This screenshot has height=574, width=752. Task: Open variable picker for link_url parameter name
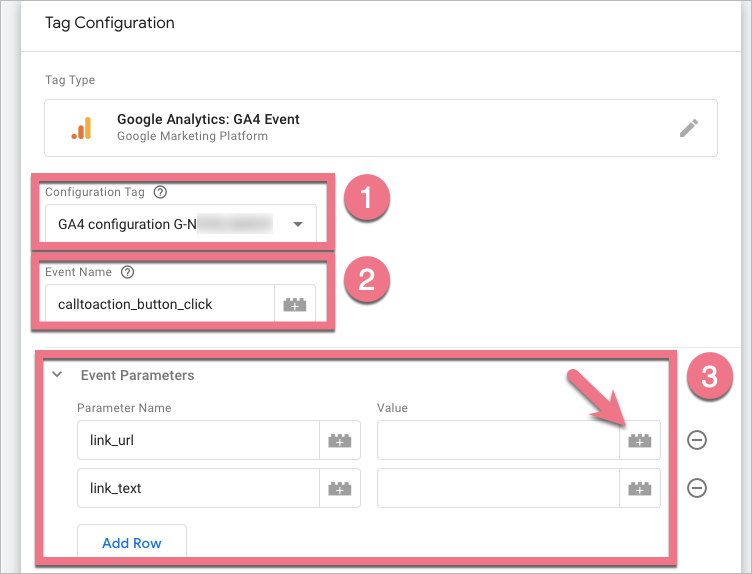340,440
